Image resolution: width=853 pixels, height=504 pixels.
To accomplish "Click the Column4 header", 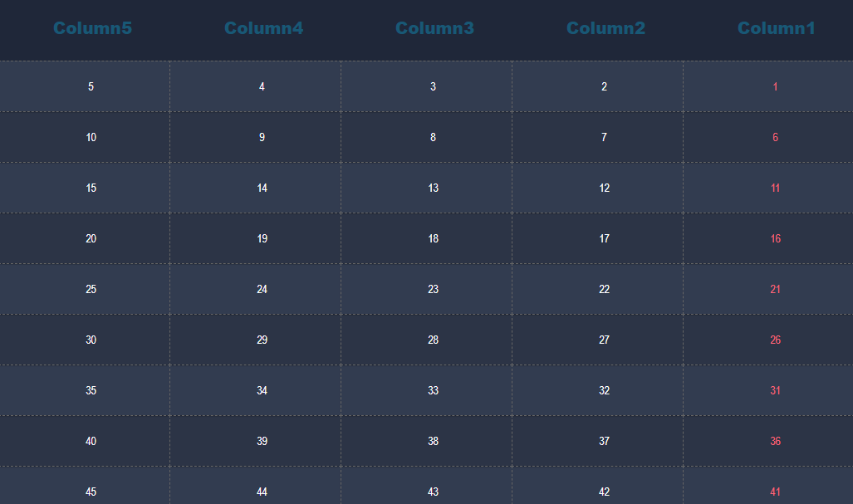I will point(263,27).
